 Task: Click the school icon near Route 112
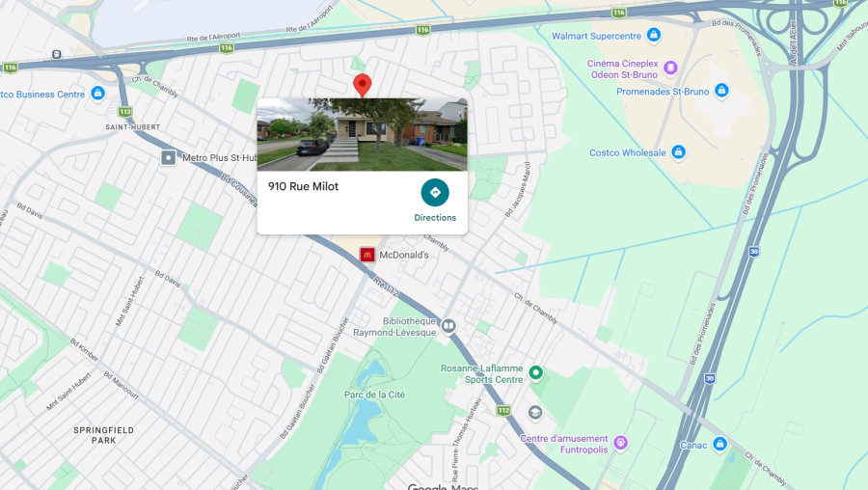coord(534,413)
